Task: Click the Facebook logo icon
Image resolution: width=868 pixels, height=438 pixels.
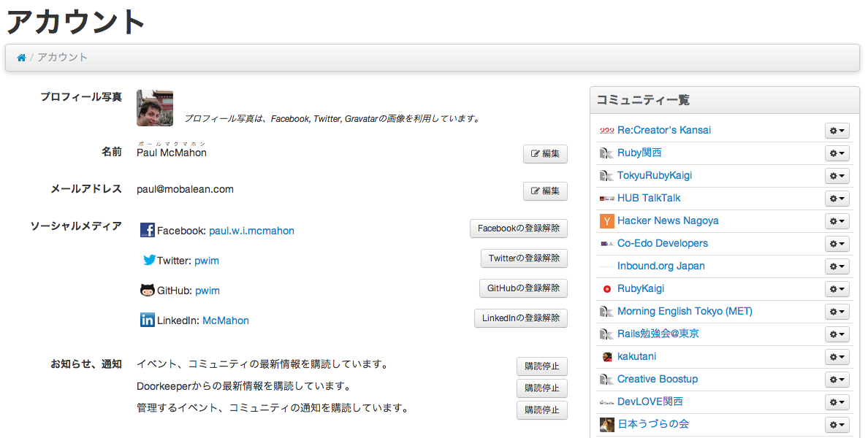Action: (148, 230)
